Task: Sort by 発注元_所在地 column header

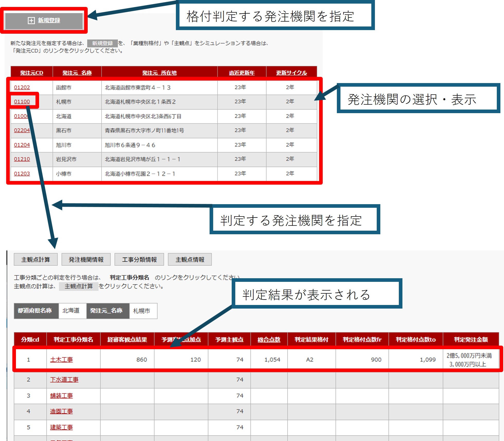Action: pos(159,73)
